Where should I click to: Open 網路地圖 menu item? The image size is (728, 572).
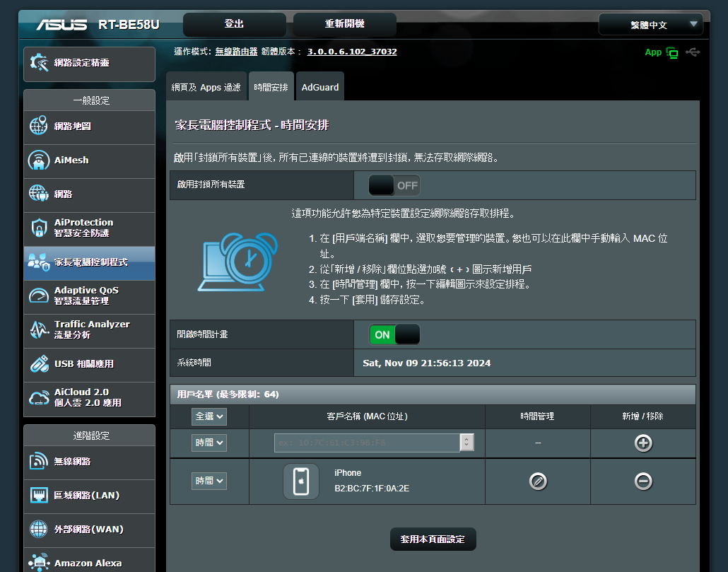(89, 127)
